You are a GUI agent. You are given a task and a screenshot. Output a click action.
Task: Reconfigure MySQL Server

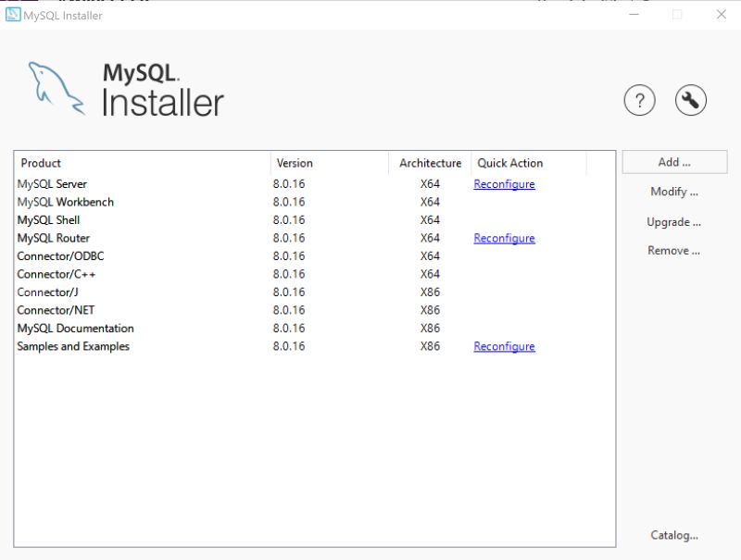504,183
